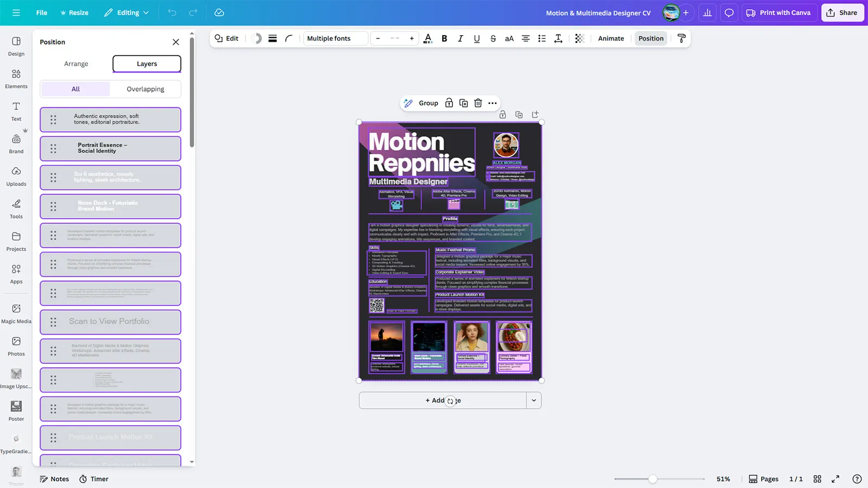Toggle italic text formatting

coord(460,38)
